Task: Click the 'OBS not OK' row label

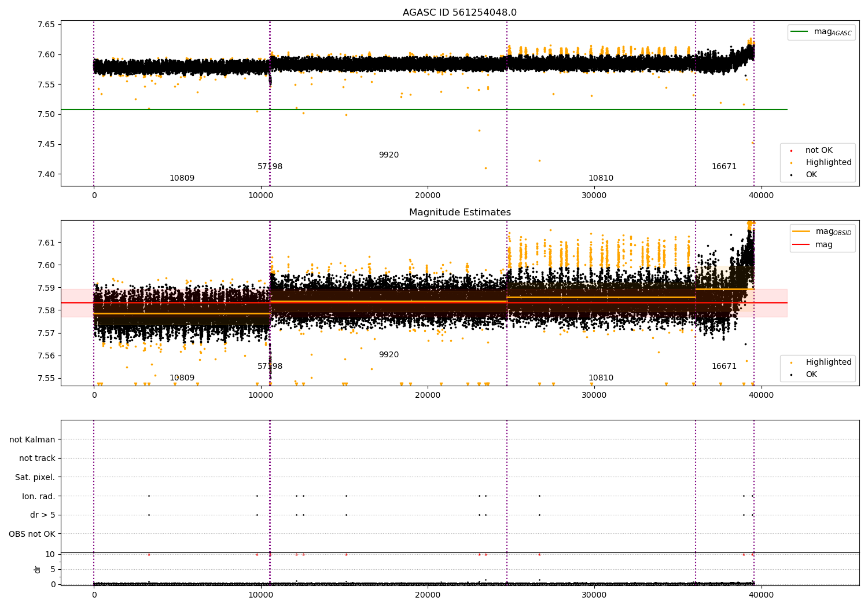Action: (32, 534)
